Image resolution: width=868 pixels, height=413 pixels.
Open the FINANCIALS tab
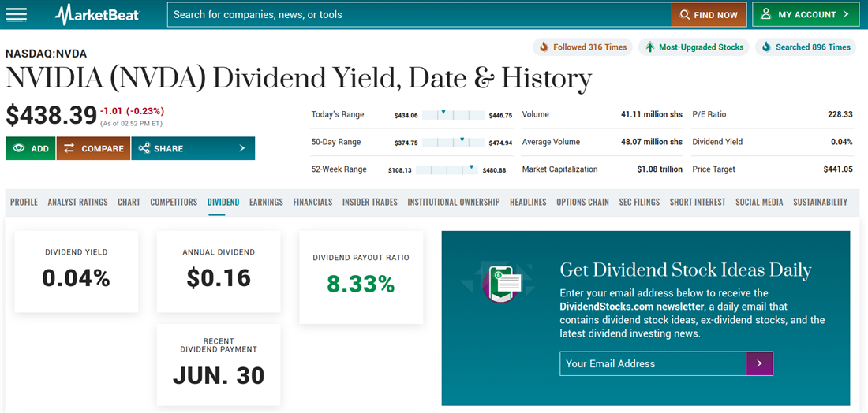point(312,203)
